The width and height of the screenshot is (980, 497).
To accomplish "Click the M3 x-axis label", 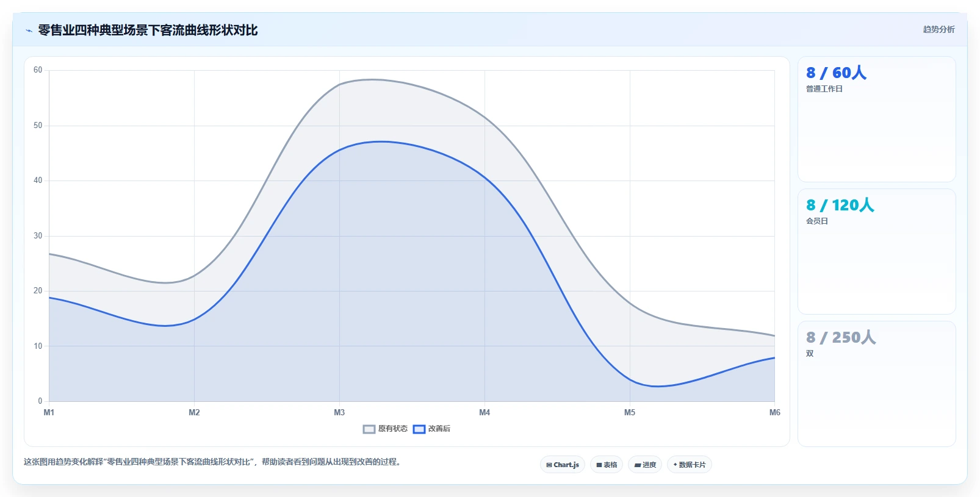I will pos(339,413).
